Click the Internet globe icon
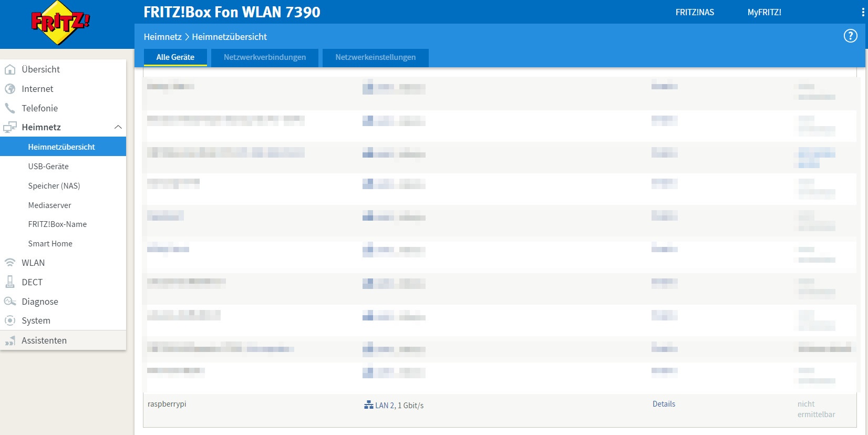 click(x=10, y=89)
